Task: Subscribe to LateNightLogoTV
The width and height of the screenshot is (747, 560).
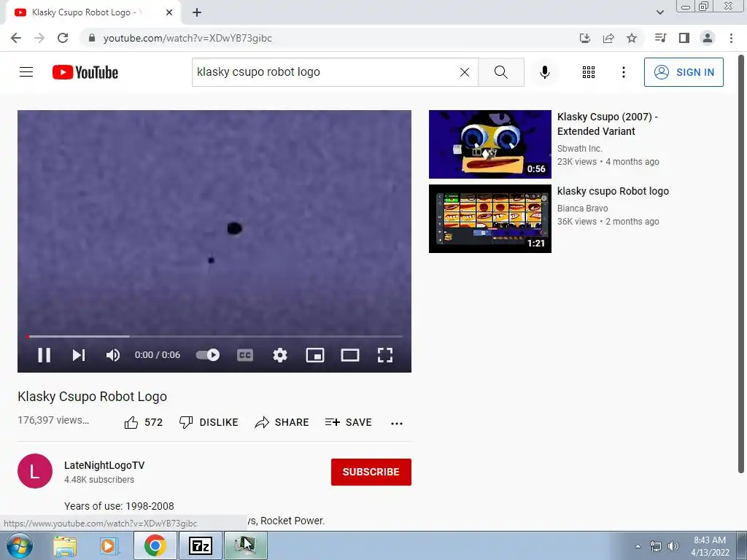Action: click(x=371, y=472)
